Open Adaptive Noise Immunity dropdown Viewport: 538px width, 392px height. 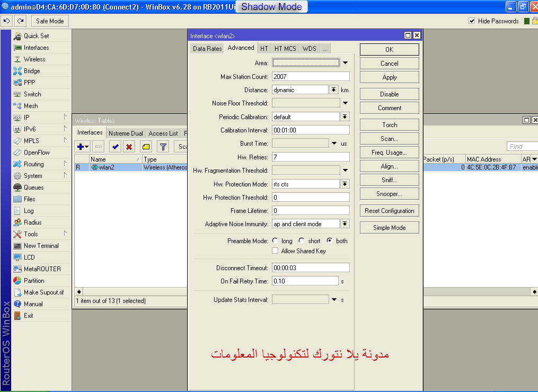pos(345,224)
